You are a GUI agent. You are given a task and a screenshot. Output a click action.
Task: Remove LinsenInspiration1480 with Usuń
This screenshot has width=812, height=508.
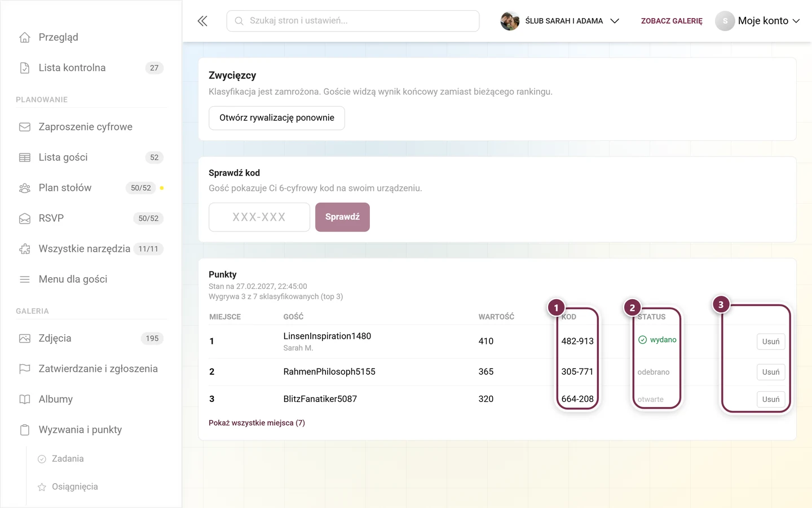click(771, 341)
